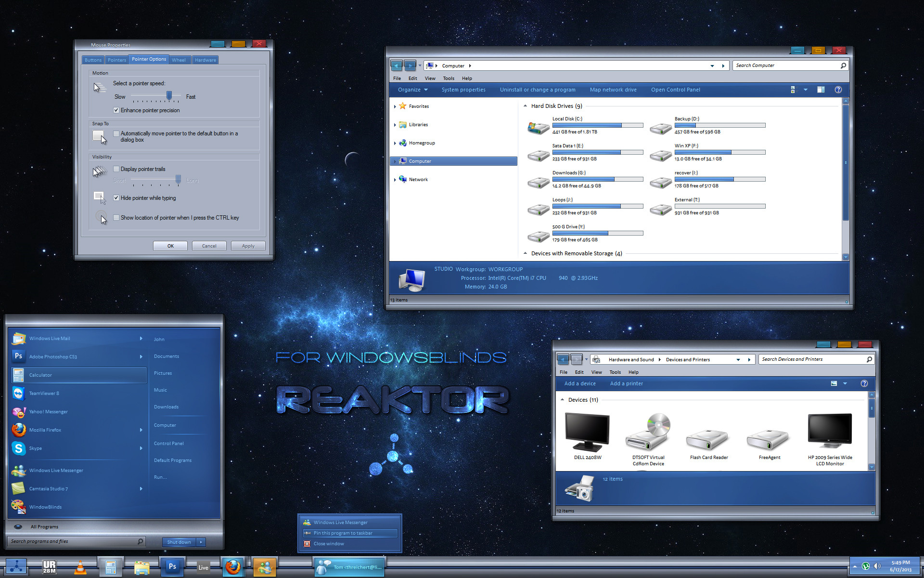Click System properties in toolbar

click(463, 90)
